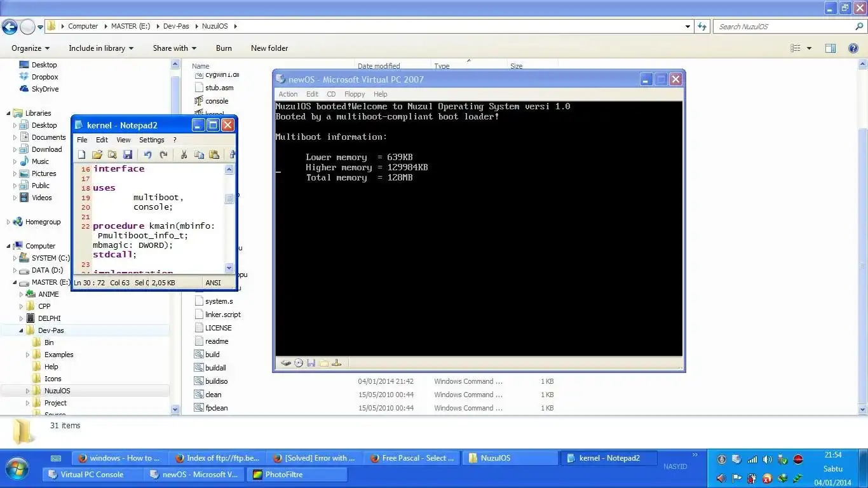Toggle the Explorer preview pane icon
This screenshot has width=868, height=488.
pos(830,48)
